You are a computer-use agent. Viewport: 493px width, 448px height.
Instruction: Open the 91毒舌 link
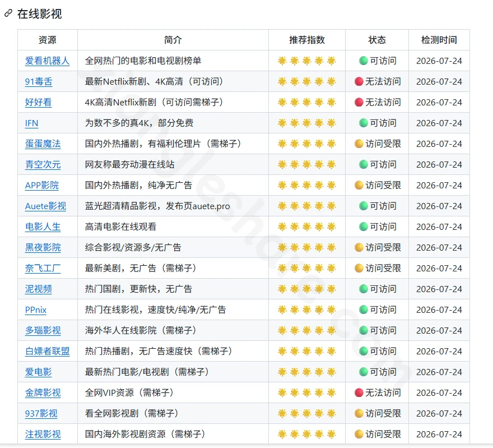click(39, 81)
